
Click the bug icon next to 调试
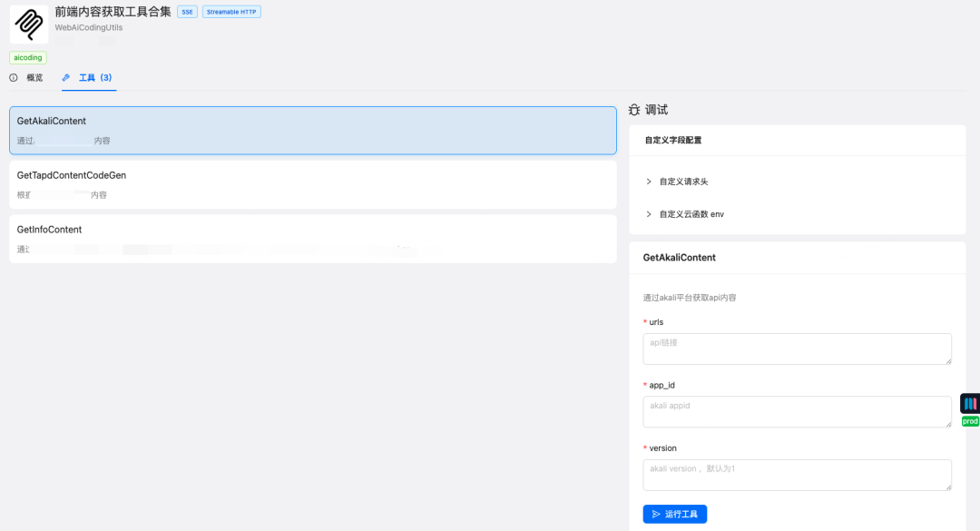(x=634, y=110)
